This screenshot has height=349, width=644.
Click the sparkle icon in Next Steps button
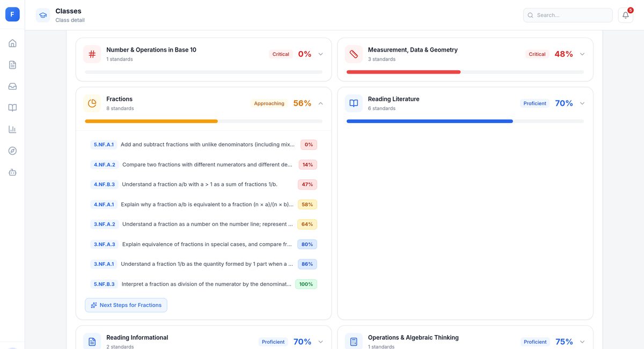pyautogui.click(x=94, y=305)
